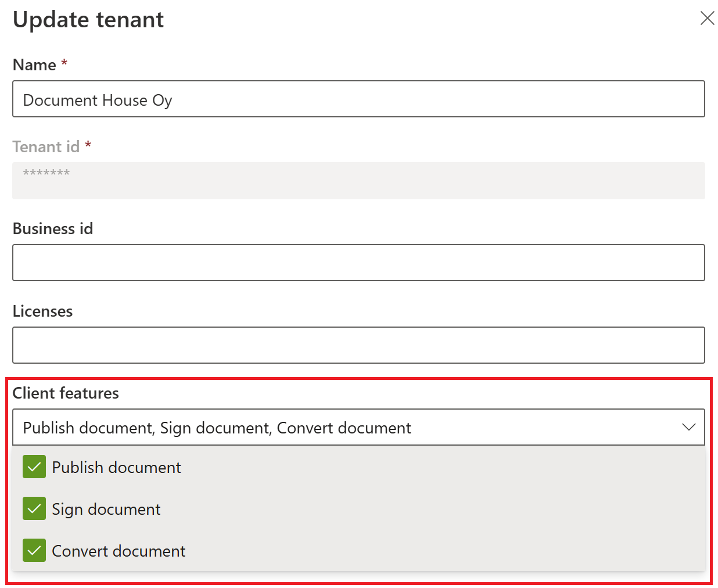Uncheck the Publish document checkbox
The width and height of the screenshot is (718, 588).
(34, 467)
